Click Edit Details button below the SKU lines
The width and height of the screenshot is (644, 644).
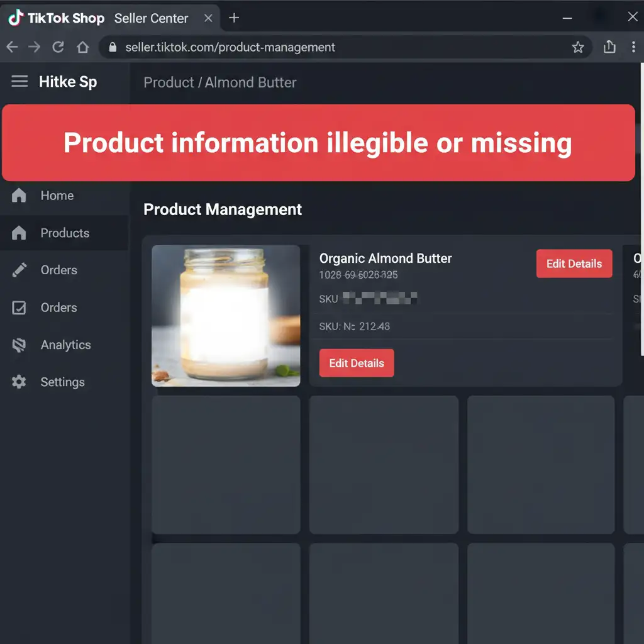point(356,363)
